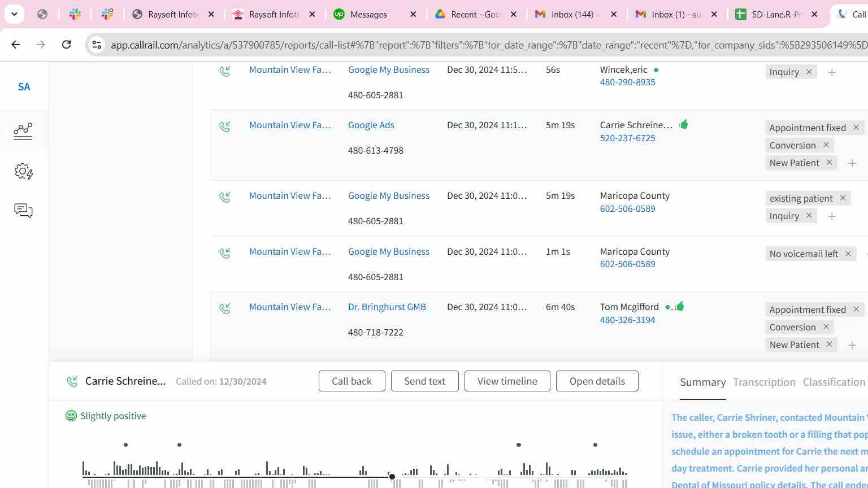868x488 pixels.
Task: Open Dr. Bringhurst GMB source link
Action: pyautogui.click(x=387, y=307)
